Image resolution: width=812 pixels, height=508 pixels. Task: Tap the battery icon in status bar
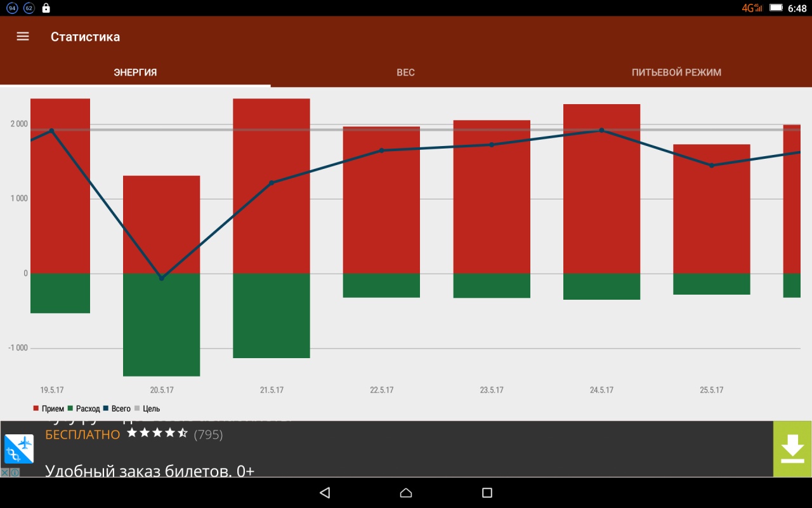pyautogui.click(x=776, y=8)
